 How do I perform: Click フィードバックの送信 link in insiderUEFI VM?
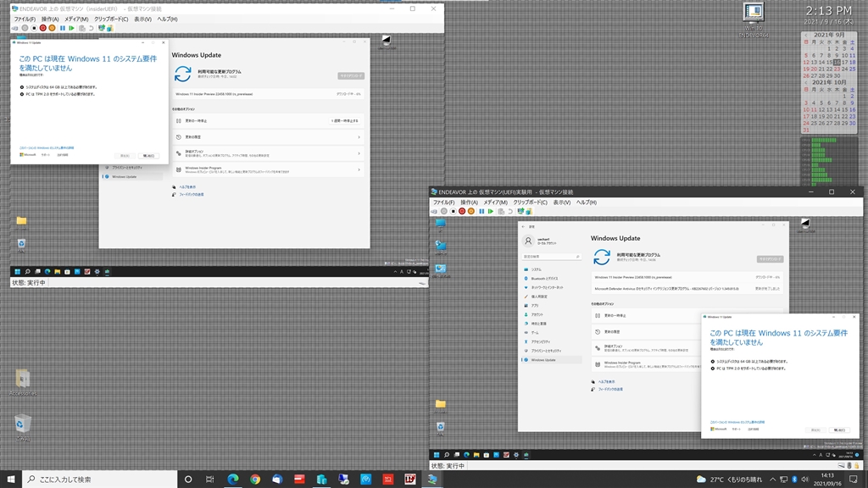pyautogui.click(x=191, y=195)
